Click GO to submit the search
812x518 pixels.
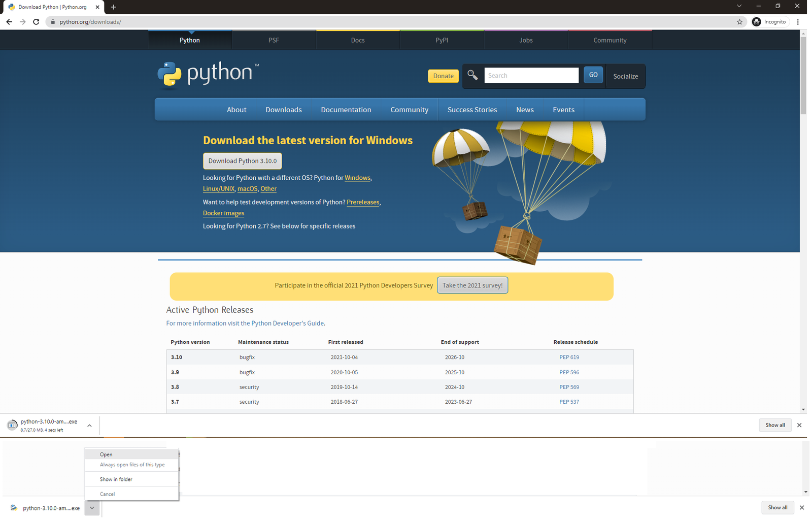coord(593,74)
